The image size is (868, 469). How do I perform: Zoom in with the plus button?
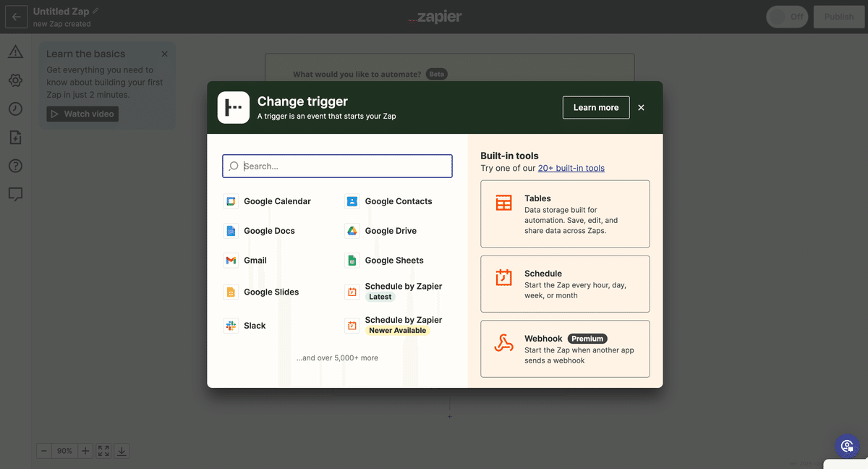[85, 451]
